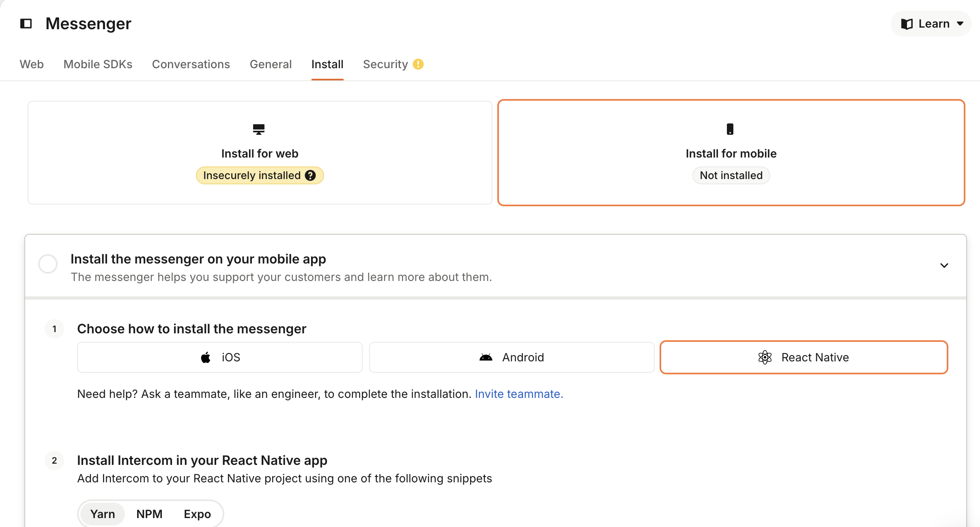Click the desktop monitor icon for web install
980x527 pixels.
[259, 130]
